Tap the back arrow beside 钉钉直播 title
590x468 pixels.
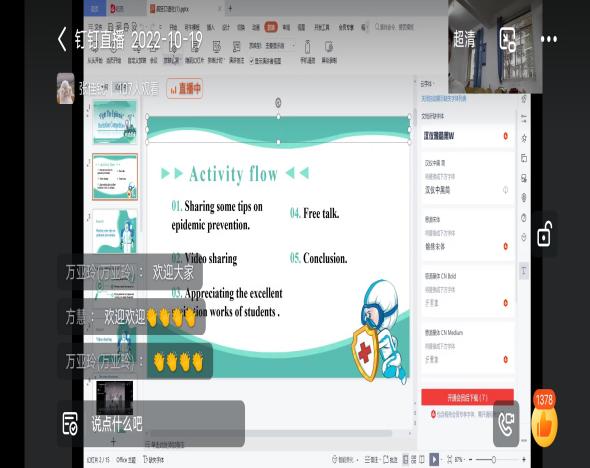click(x=62, y=39)
